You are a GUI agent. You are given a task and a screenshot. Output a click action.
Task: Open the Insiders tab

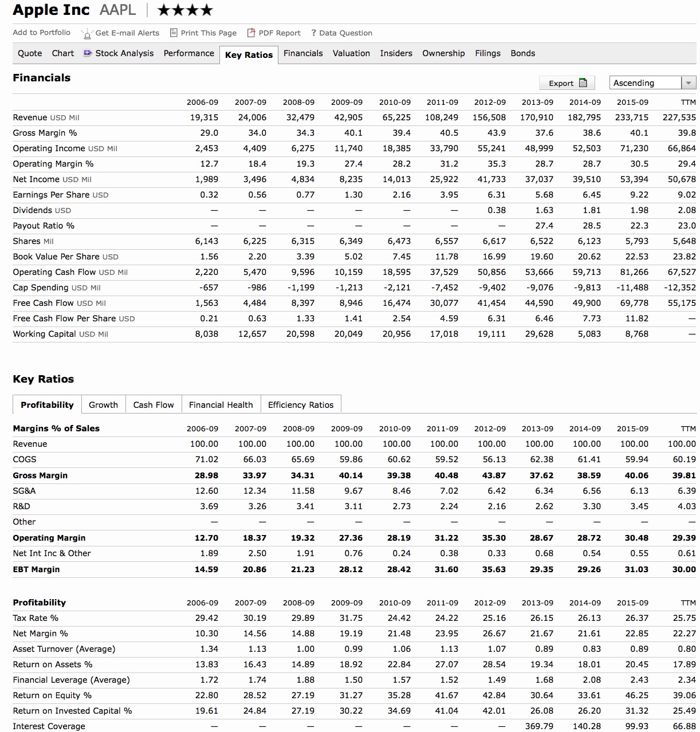(396, 53)
